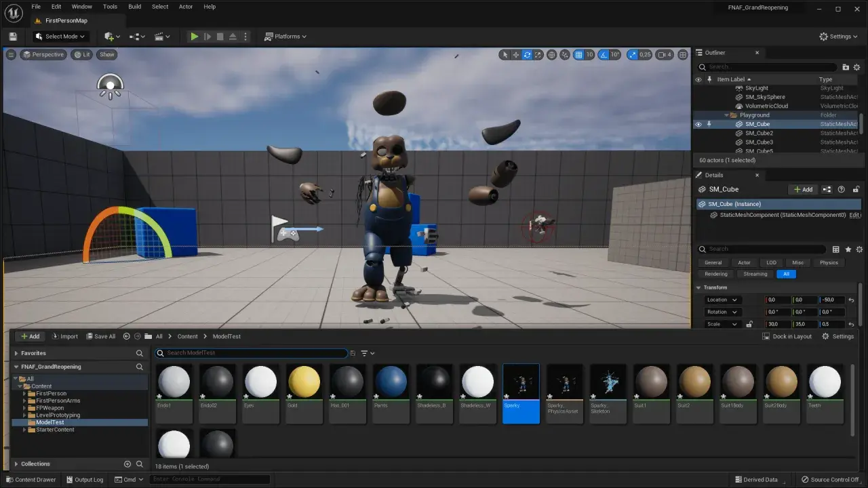Activate the Rotate transform tool
868x488 pixels.
point(527,55)
